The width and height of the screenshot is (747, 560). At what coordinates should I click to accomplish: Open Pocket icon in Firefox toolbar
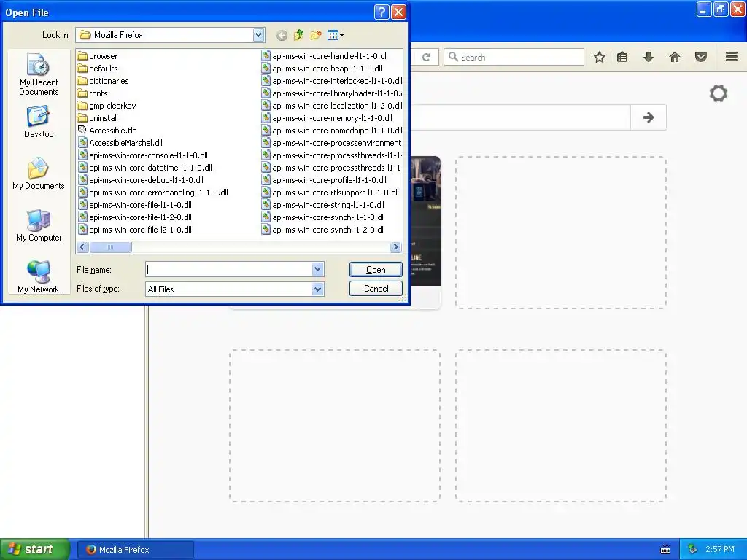(701, 57)
